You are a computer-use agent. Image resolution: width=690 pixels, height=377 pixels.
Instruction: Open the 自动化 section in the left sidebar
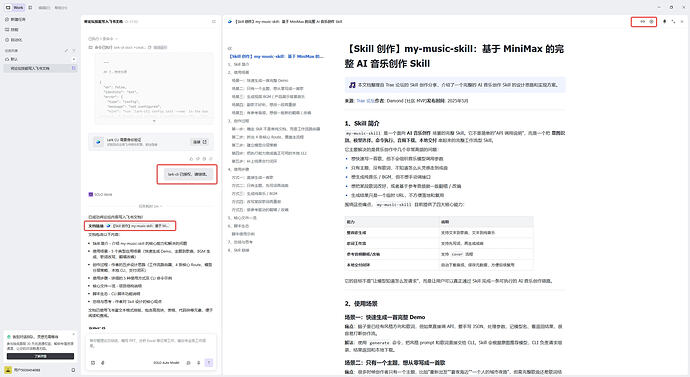pos(14,40)
